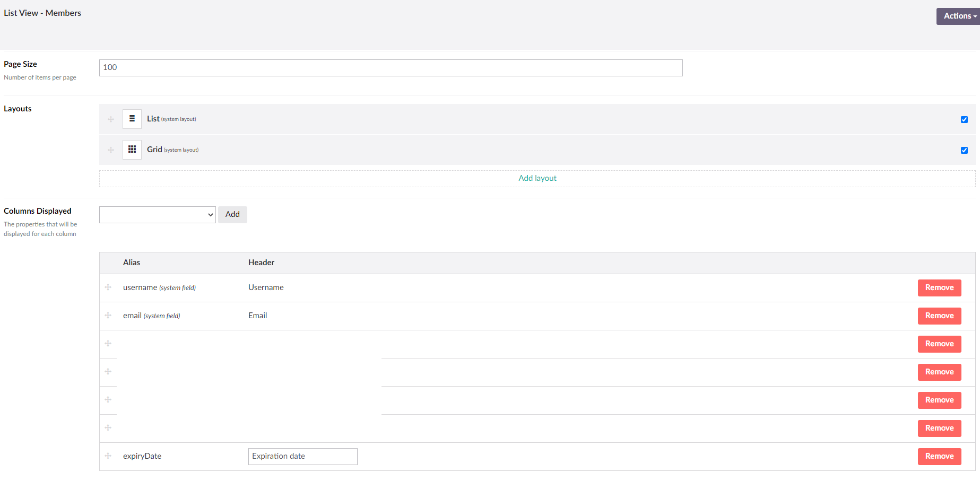Click the List layout icon
Image resolution: width=980 pixels, height=490 pixels.
click(132, 119)
